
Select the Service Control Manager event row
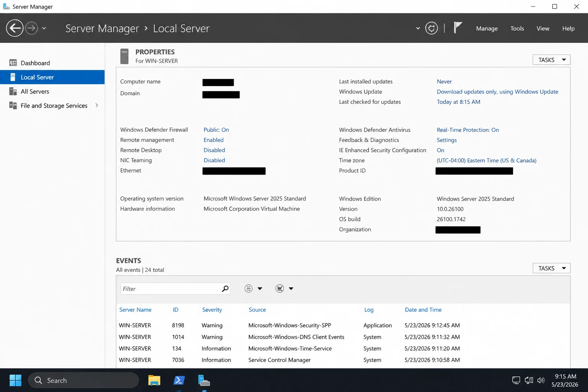343,360
